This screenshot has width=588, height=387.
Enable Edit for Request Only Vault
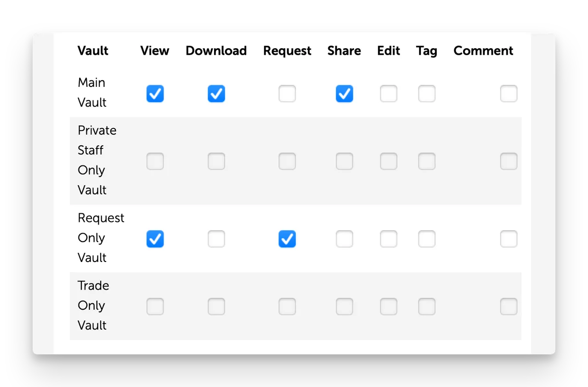pos(389,239)
